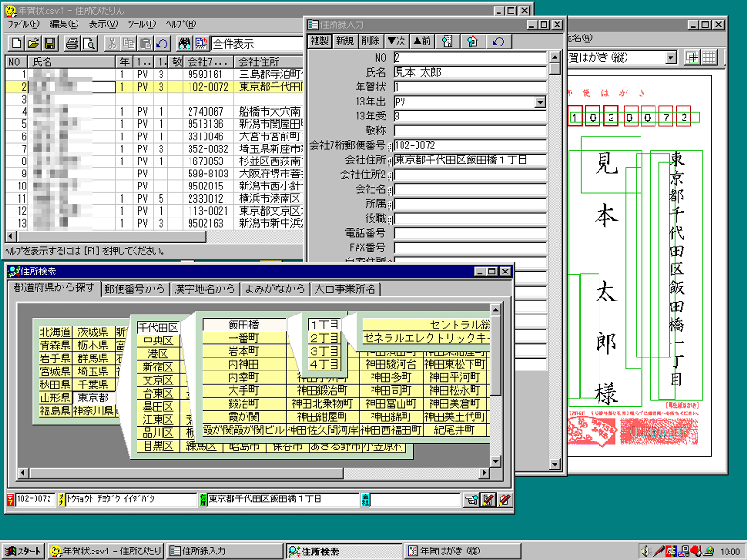Select 飯田橋 in town list

tap(244, 325)
